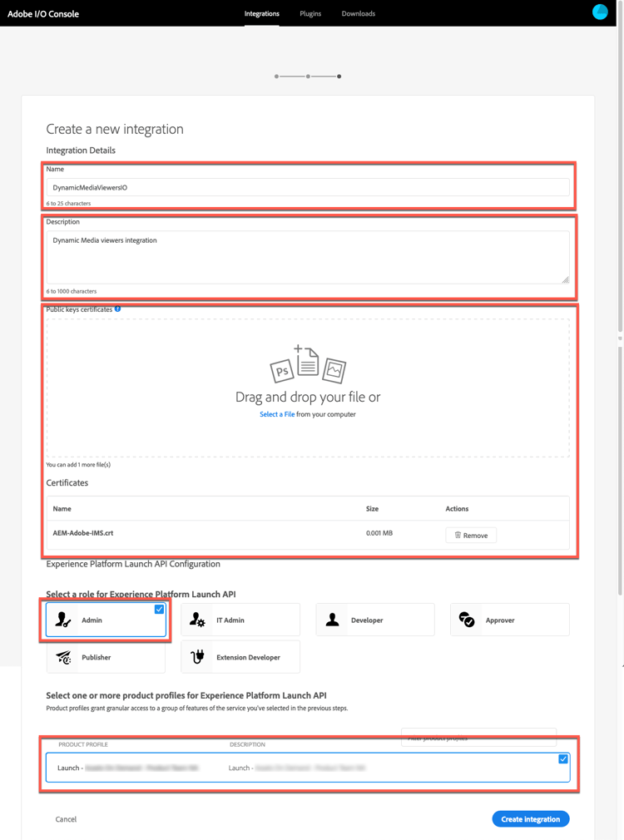624x840 pixels.
Task: Click the Public keys certificates info icon
Action: point(118,309)
